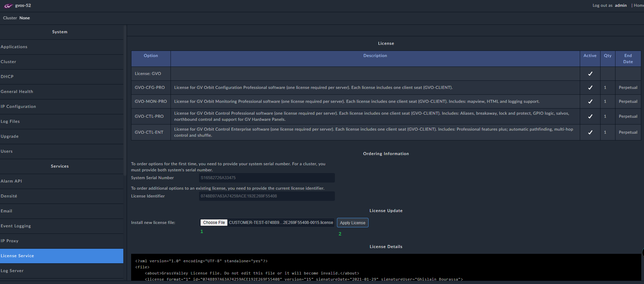Click the End Date column header
The image size is (644, 284).
click(628, 59)
